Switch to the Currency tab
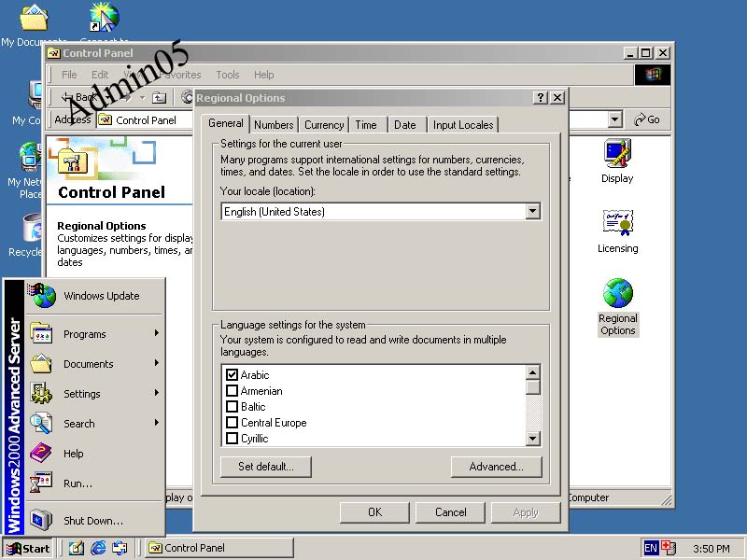Image resolution: width=747 pixels, height=560 pixels. click(x=324, y=125)
